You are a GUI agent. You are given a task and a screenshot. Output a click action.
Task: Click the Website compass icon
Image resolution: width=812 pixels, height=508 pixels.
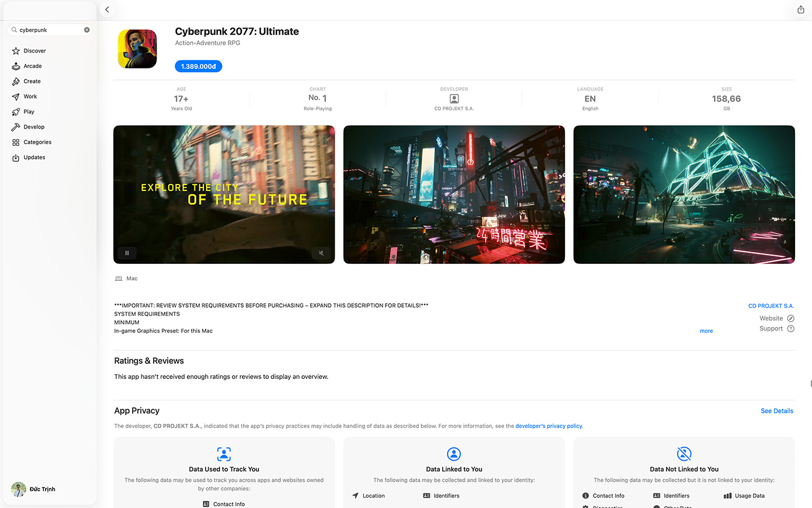point(790,318)
